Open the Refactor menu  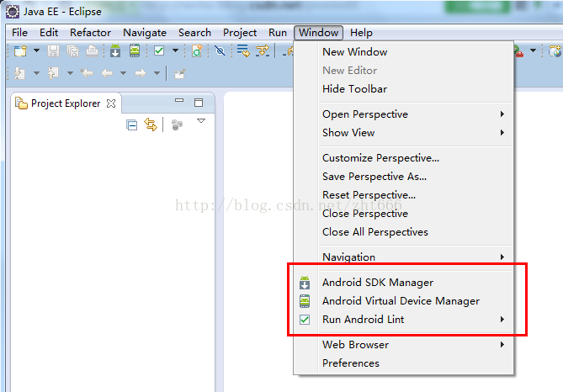tap(91, 33)
